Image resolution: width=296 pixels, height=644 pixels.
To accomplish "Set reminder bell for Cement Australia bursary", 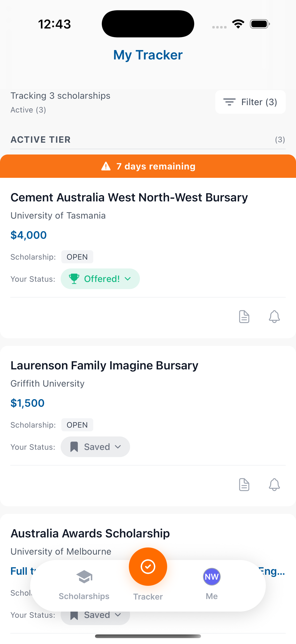I will point(274,317).
